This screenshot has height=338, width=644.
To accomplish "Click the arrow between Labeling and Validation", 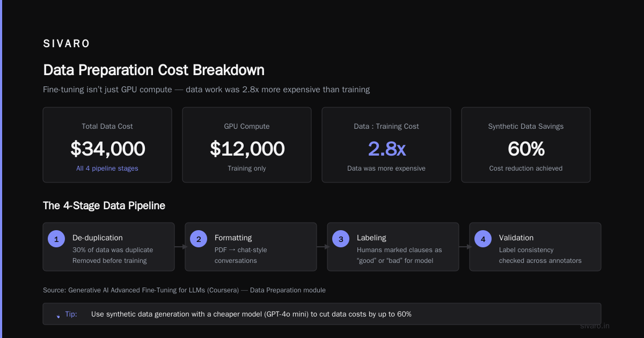I will [464, 247].
